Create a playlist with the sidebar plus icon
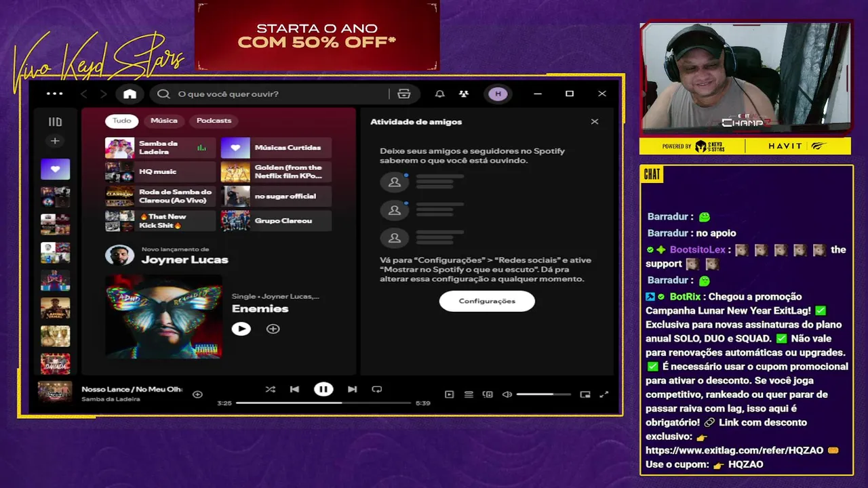The width and height of the screenshot is (868, 488). pos(55,141)
